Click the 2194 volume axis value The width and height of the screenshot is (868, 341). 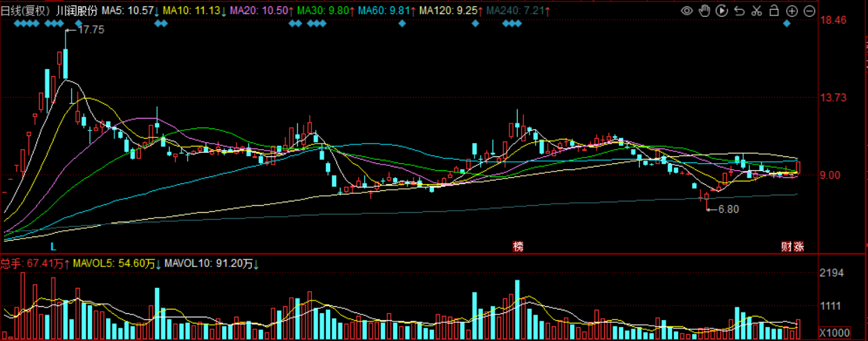pyautogui.click(x=832, y=272)
